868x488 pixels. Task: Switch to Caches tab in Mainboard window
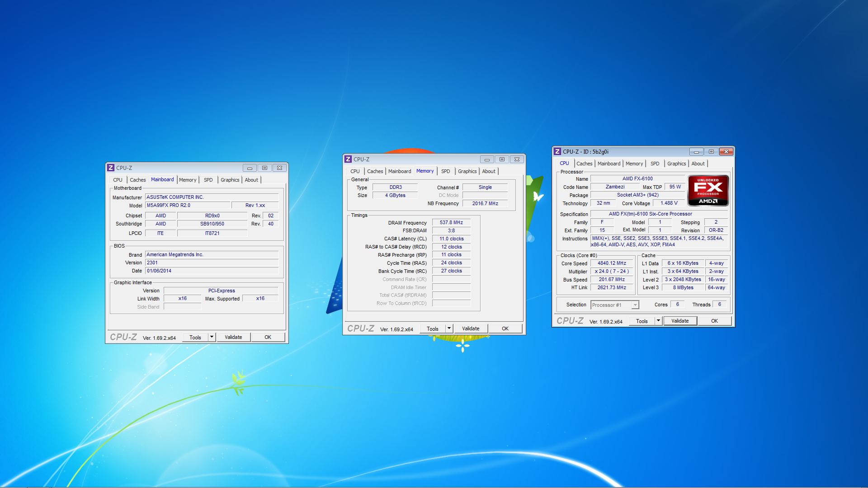coord(137,180)
